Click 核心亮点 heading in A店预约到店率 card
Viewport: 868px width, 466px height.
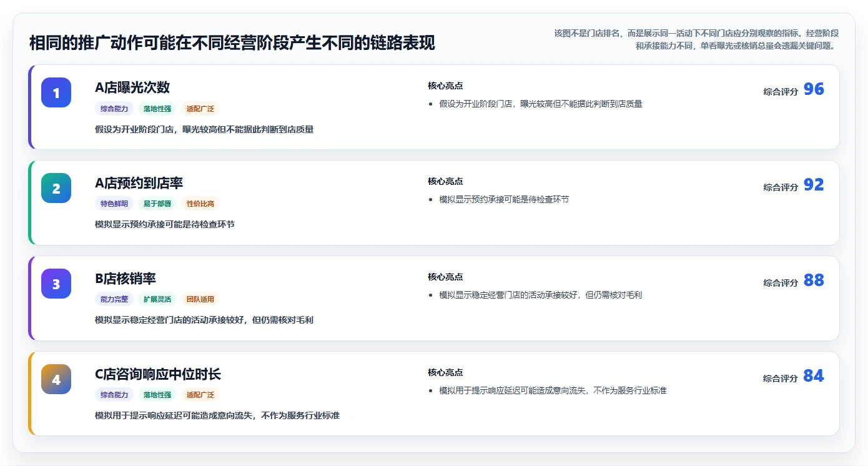click(x=445, y=181)
